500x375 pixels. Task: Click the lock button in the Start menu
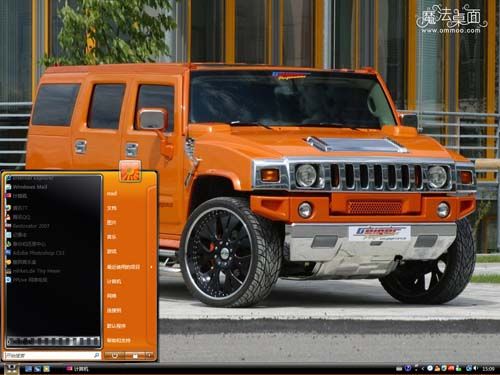click(135, 356)
